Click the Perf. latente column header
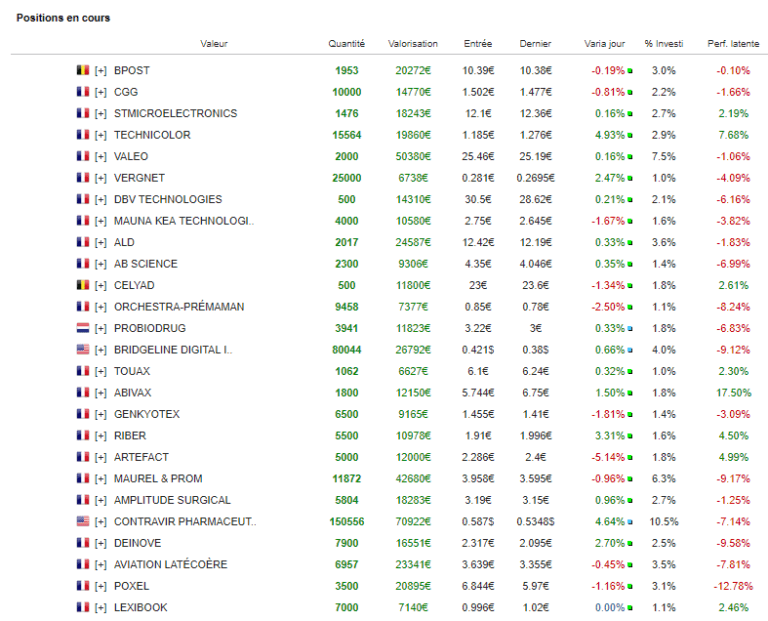The width and height of the screenshot is (768, 621). click(731, 44)
